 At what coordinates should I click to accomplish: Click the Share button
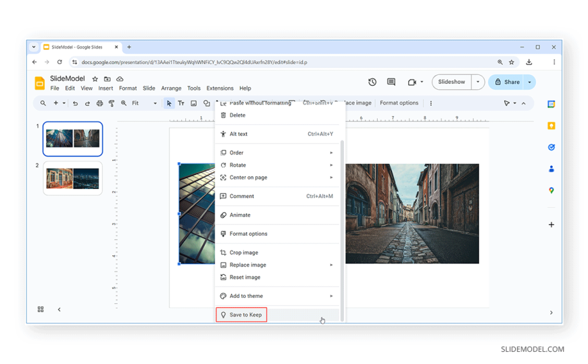tap(507, 82)
